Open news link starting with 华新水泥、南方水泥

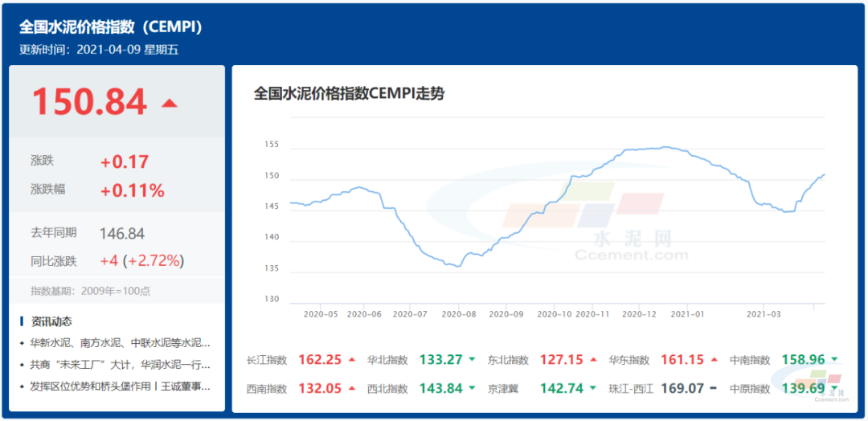(120, 343)
